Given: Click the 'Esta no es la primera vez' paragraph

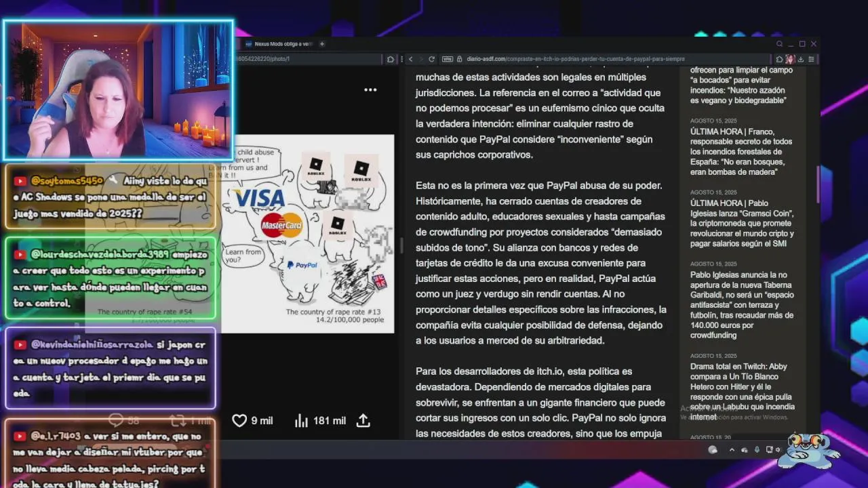Looking at the screenshot, I should coord(541,262).
